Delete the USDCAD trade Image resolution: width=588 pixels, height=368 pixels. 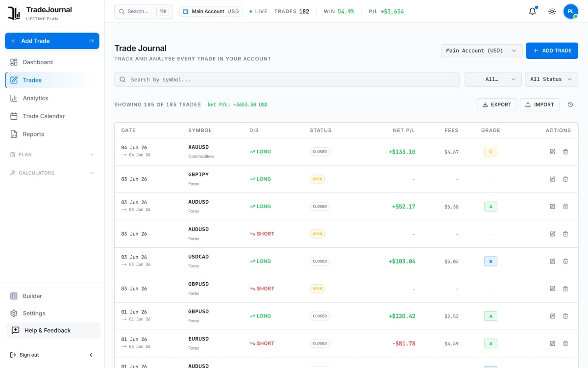(x=565, y=262)
